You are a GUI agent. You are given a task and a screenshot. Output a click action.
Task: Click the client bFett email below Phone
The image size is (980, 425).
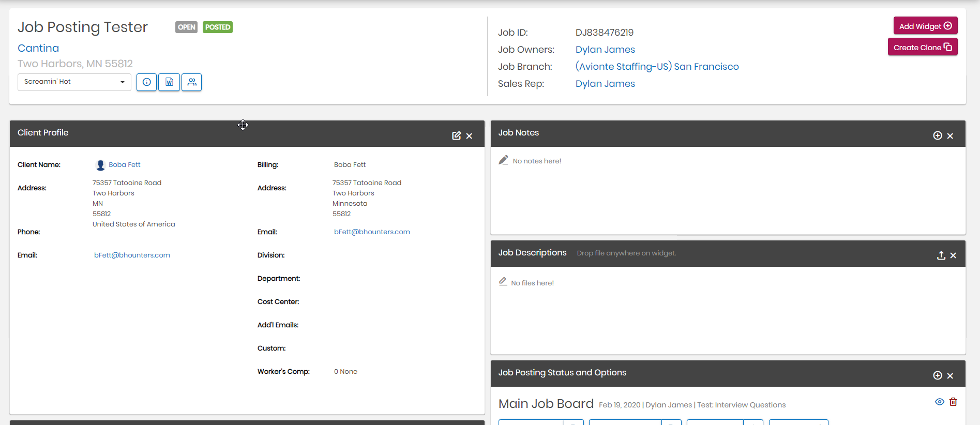pyautogui.click(x=132, y=255)
